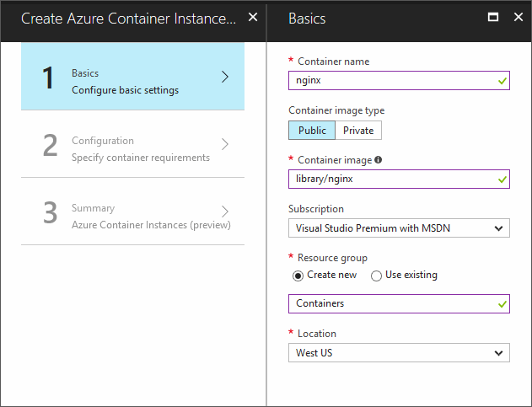The width and height of the screenshot is (532, 407).
Task: Click the Configuration step chevron arrow
Action: tap(224, 144)
